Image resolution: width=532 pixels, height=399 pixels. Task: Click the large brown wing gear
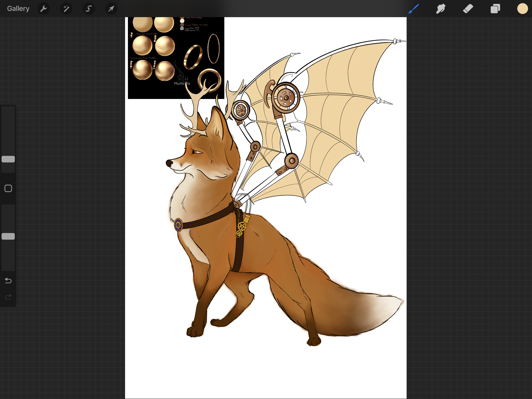[x=286, y=98]
